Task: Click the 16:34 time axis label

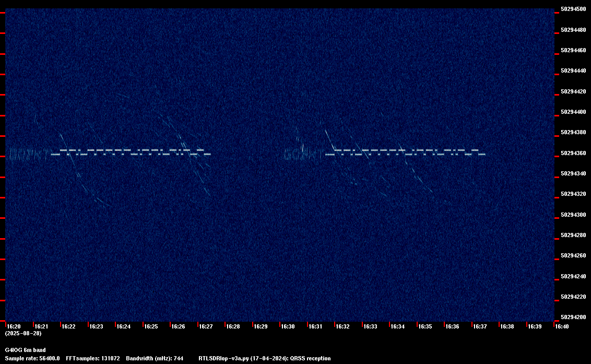Action: tap(398, 326)
